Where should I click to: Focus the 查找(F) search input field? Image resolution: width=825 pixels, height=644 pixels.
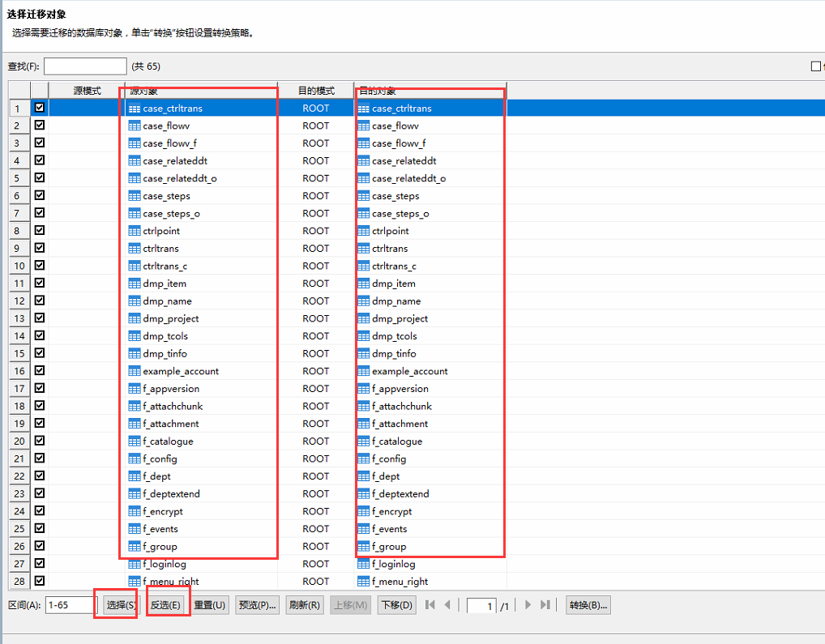[85, 66]
